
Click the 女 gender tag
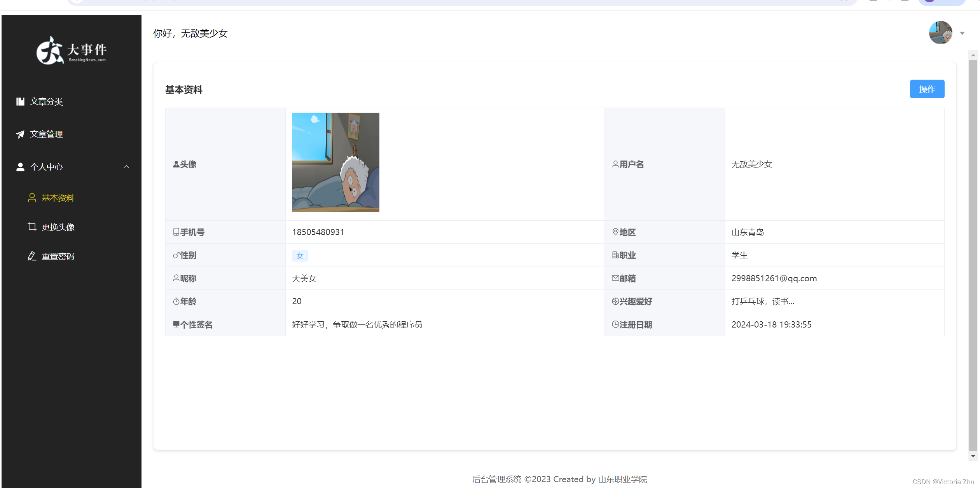pyautogui.click(x=300, y=256)
